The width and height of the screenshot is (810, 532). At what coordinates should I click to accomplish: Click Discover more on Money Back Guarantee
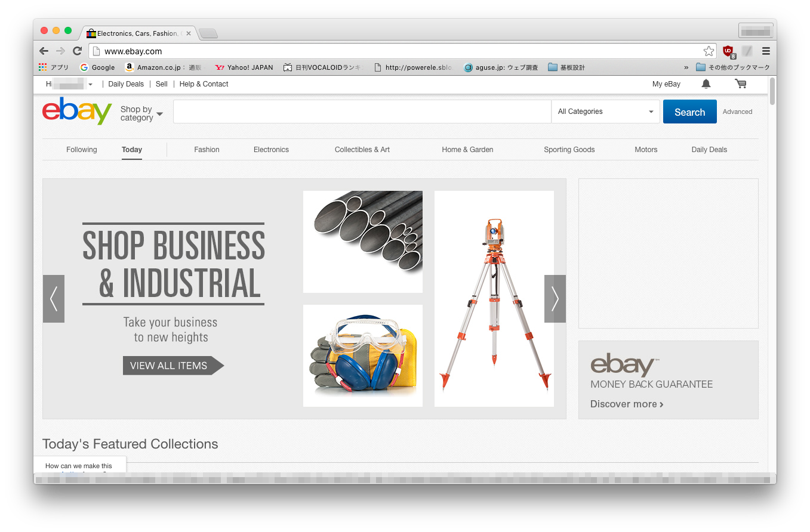pyautogui.click(x=627, y=404)
